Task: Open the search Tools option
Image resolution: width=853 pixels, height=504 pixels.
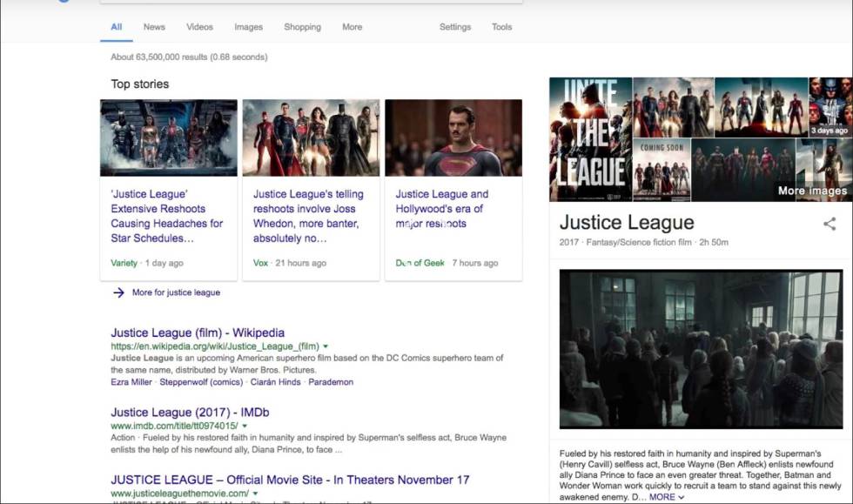Action: coord(501,27)
